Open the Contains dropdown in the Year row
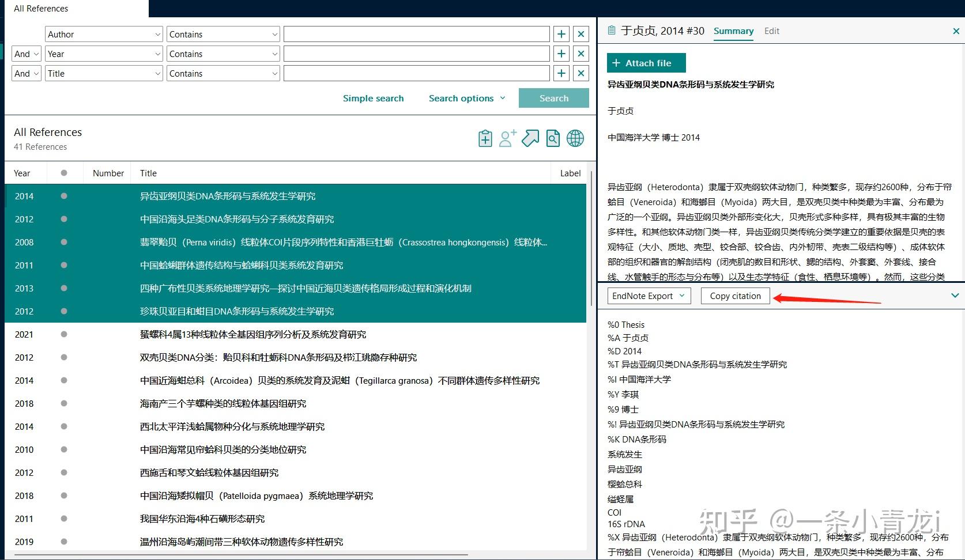This screenshot has width=965, height=560. (x=223, y=54)
